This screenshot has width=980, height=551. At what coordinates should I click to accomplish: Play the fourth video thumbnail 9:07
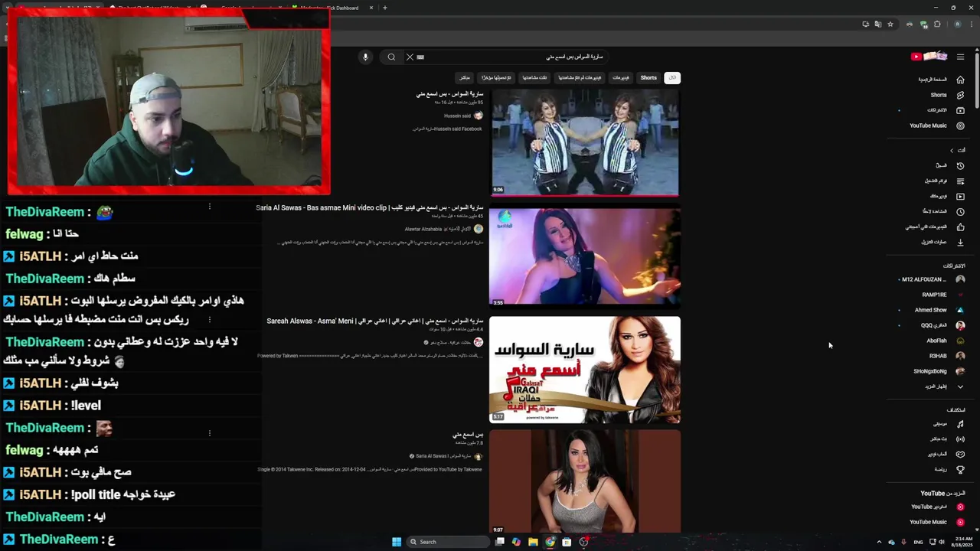point(584,481)
